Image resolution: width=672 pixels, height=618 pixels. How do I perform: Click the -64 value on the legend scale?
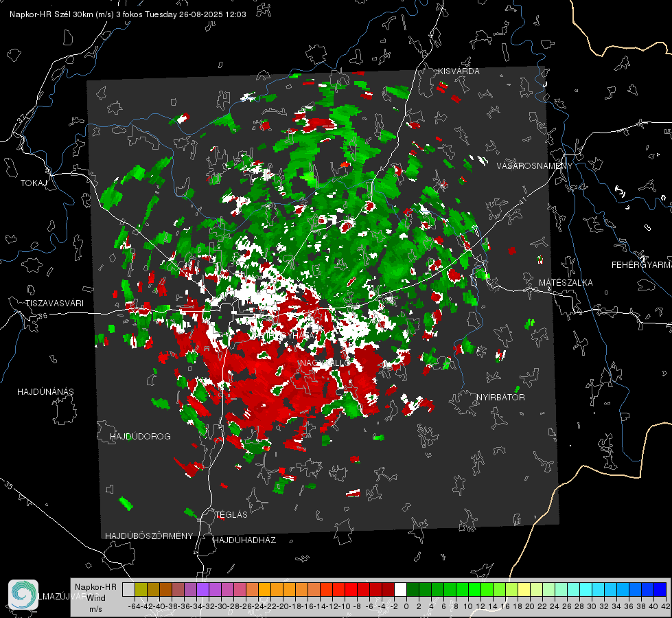coord(135,606)
